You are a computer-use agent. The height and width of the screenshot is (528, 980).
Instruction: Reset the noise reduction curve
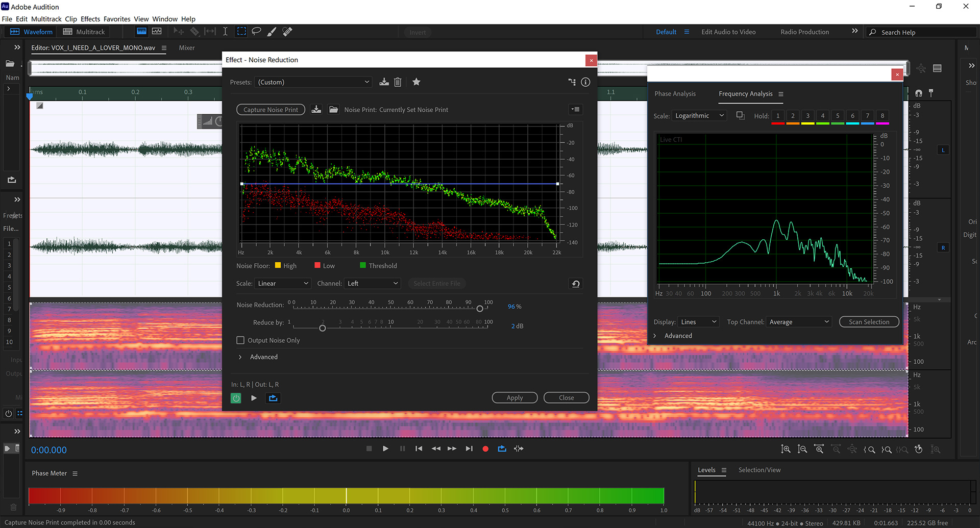click(x=576, y=284)
